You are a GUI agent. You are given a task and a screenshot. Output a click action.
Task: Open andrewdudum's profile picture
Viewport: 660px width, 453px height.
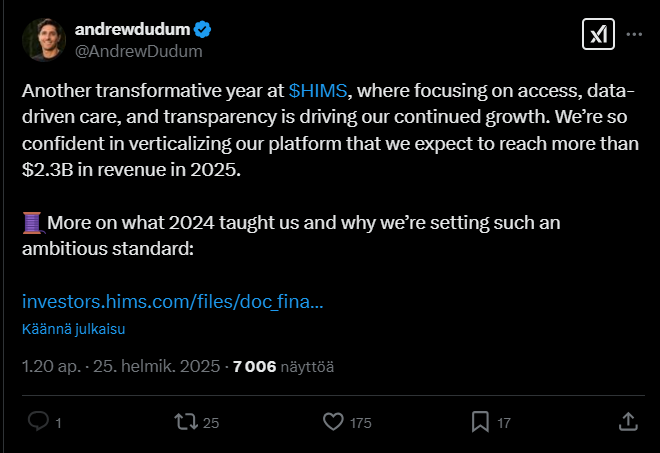click(44, 40)
